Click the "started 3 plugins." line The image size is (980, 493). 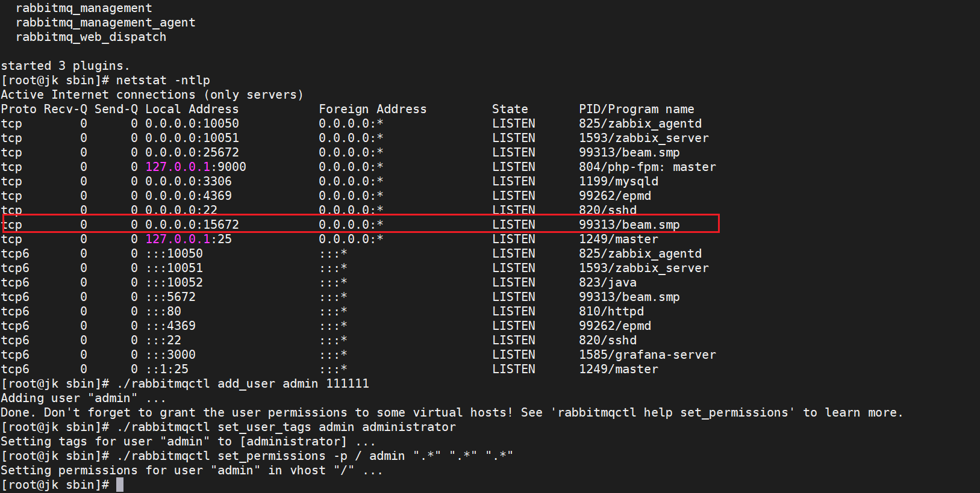(65, 66)
